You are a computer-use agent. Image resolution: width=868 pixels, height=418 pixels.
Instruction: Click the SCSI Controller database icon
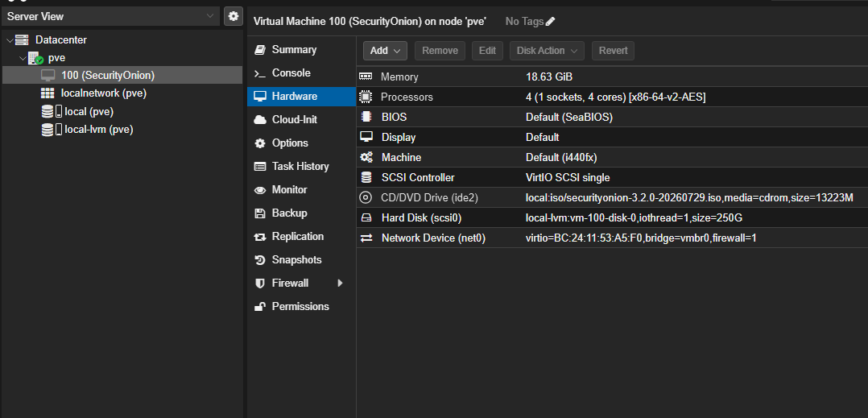tap(366, 177)
